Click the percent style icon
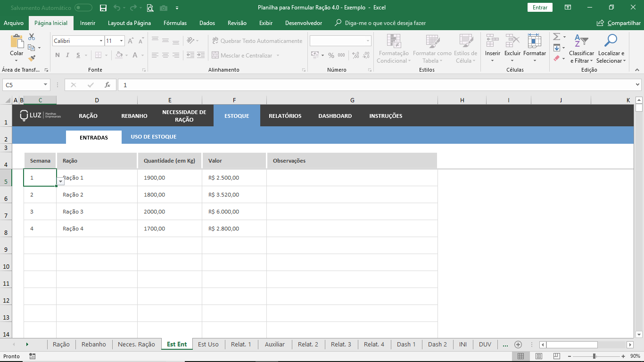Image resolution: width=644 pixels, height=362 pixels. (x=331, y=55)
